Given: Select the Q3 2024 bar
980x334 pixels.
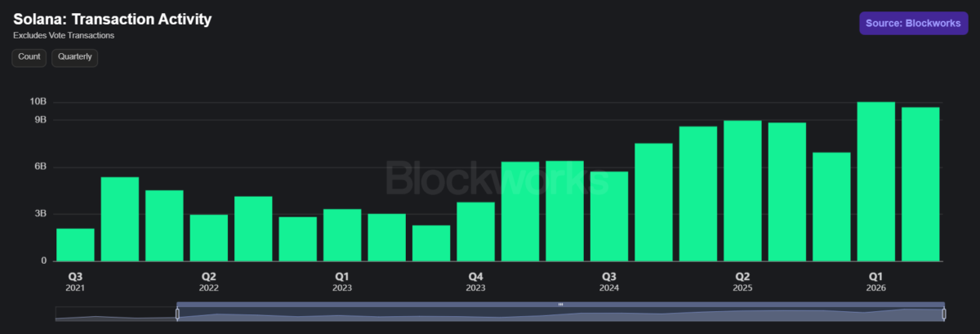Looking at the screenshot, I should click(609, 216).
